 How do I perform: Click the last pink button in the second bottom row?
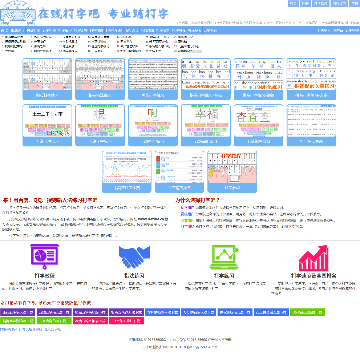pos(126,321)
